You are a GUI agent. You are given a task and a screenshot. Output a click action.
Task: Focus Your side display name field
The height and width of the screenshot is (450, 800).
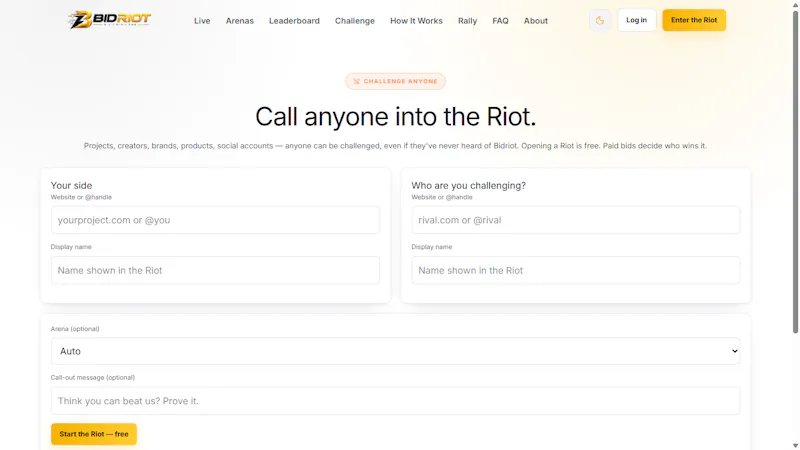[215, 270]
